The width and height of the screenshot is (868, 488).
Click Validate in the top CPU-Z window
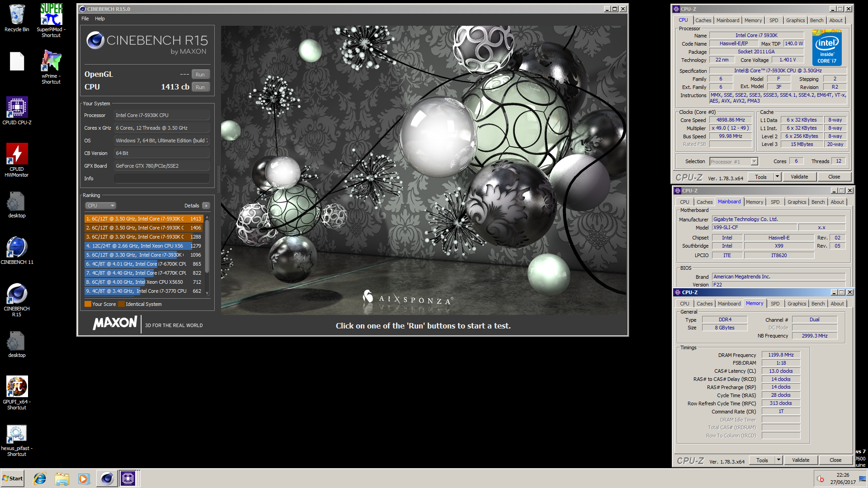[x=799, y=177]
